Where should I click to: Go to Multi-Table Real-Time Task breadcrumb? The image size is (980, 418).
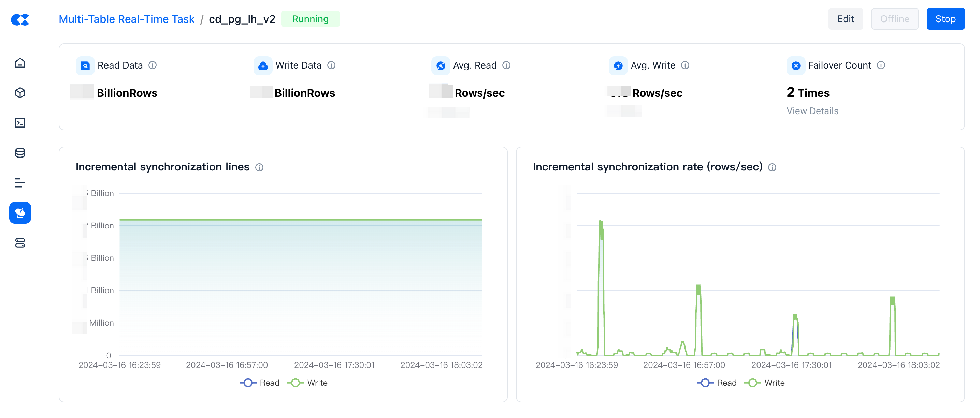click(x=126, y=19)
